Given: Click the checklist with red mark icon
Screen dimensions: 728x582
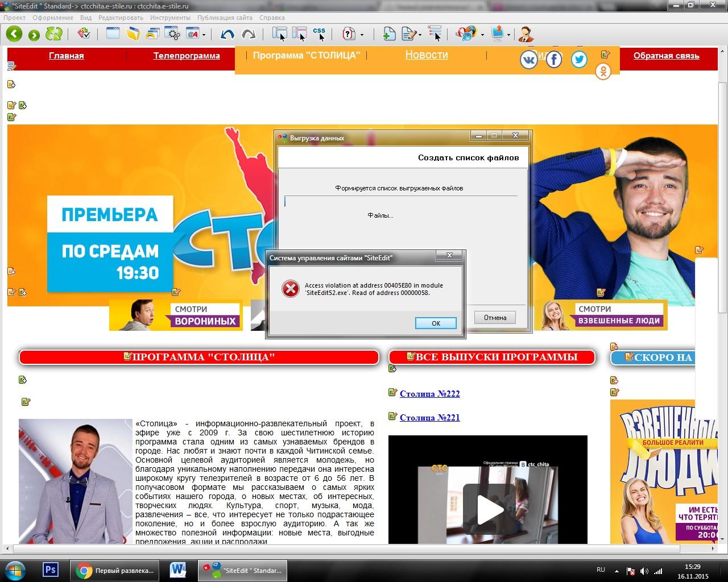Looking at the screenshot, I should 84,34.
